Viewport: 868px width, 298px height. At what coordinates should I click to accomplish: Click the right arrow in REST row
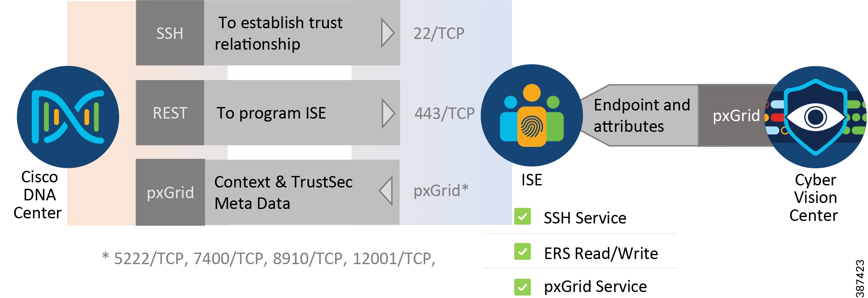tap(388, 113)
